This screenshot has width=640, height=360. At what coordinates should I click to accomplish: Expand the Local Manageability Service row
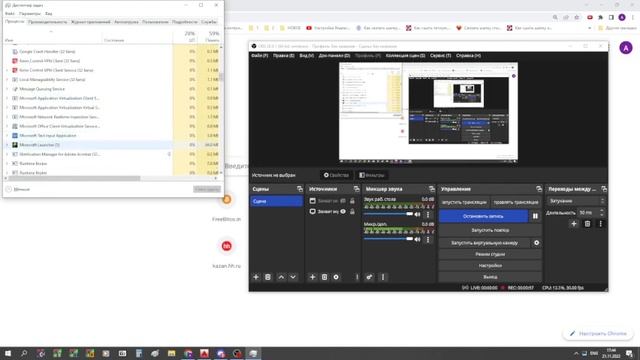tap(7, 80)
